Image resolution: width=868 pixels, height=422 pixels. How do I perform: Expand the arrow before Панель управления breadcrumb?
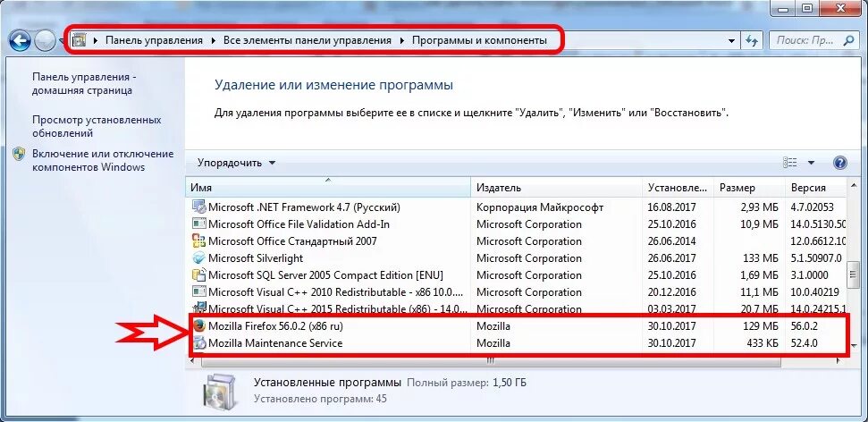tap(96, 40)
